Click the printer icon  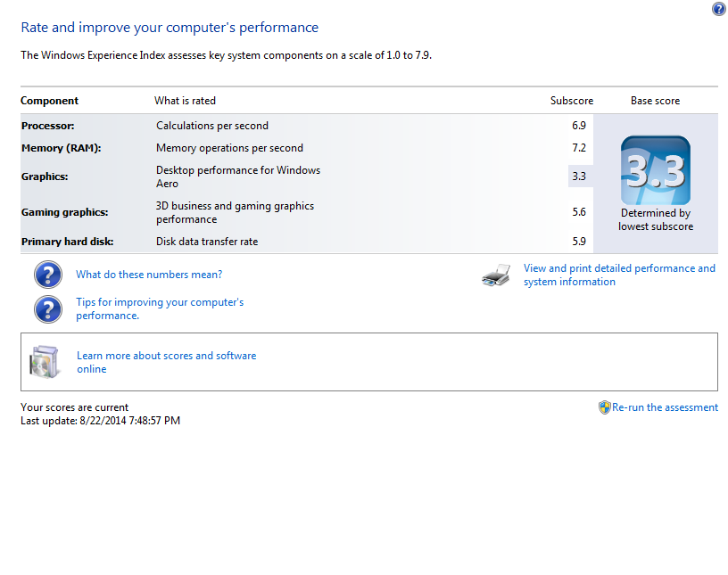coord(496,275)
